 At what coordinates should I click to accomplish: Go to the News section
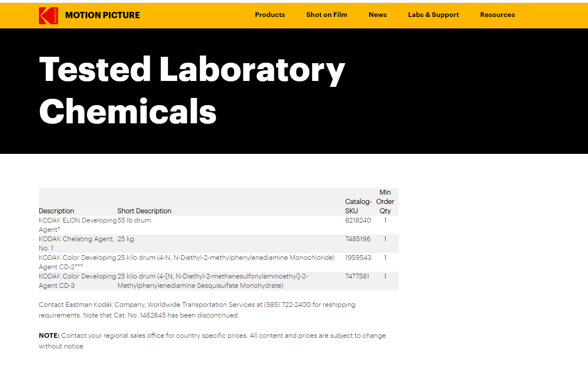pyautogui.click(x=378, y=15)
